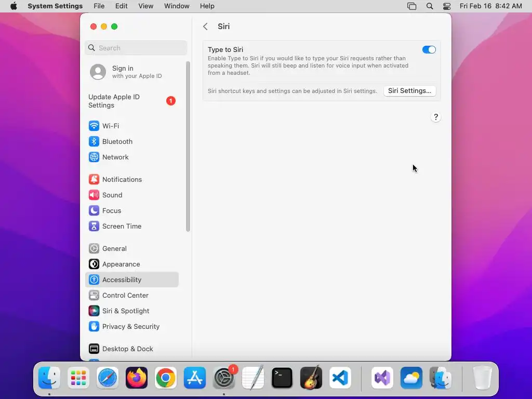Viewport: 532px width, 399px height.
Task: Click the stacked-windows icon in the menu bar
Action: (x=411, y=6)
